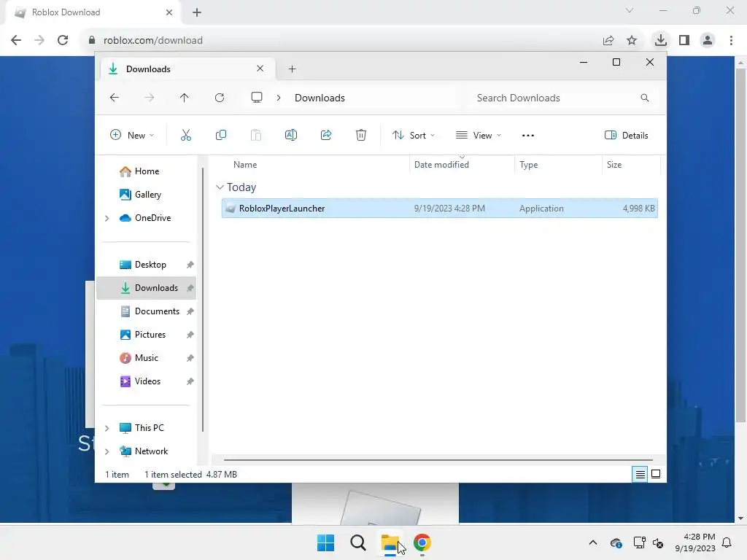Expand the OneDrive tree node
Screen dimensions: 747x560
(107, 218)
